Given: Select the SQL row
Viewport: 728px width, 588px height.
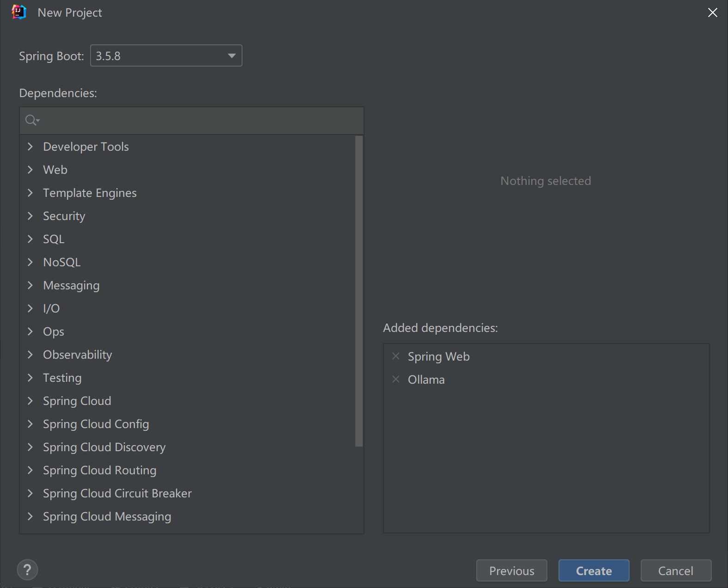Looking at the screenshot, I should (x=188, y=239).
